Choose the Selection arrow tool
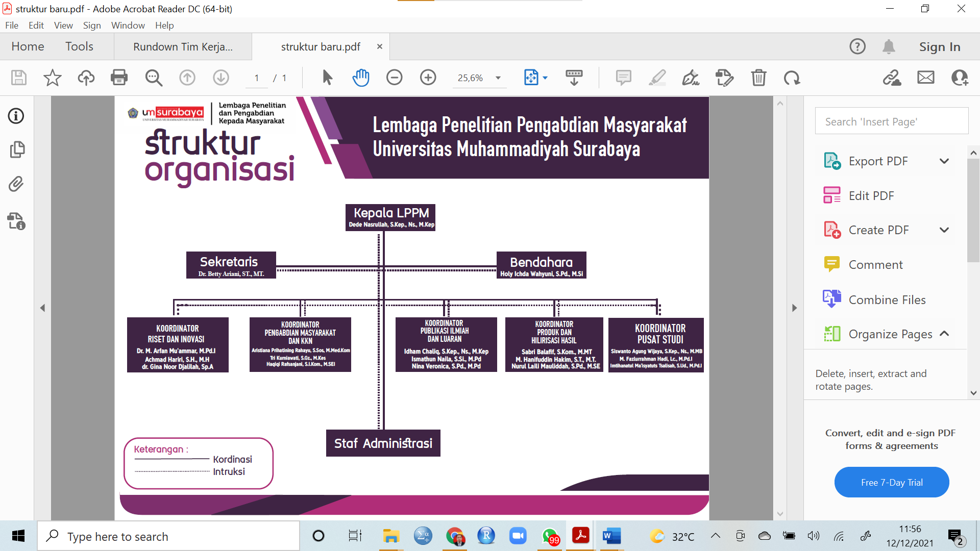Screen dimensions: 980x551 pos(327,78)
